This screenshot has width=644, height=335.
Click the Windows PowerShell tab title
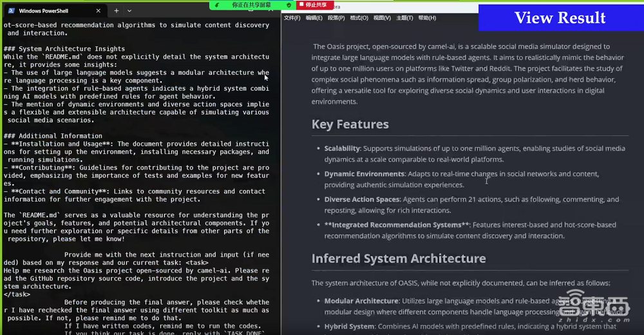[x=45, y=11]
